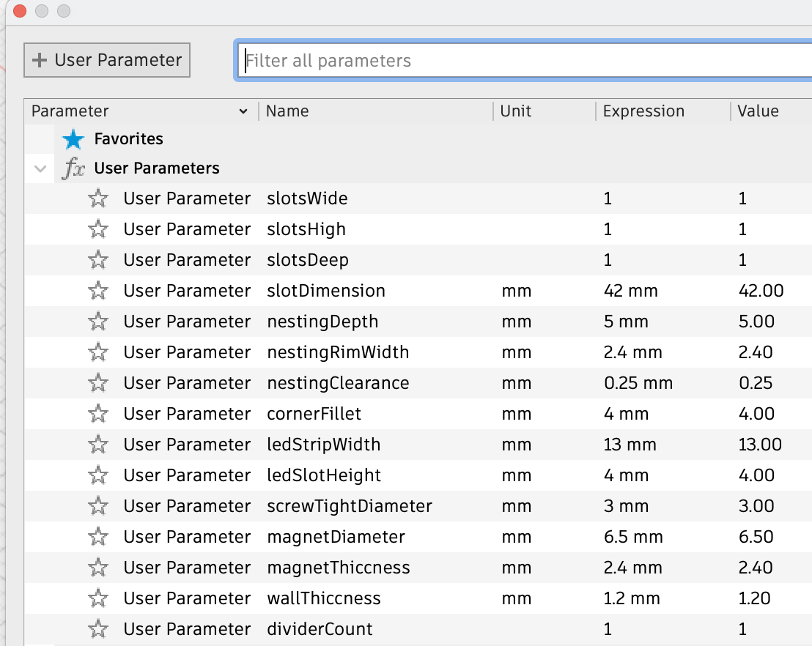Click star icon beside cornerFillet
This screenshot has width=812, height=646.
click(98, 414)
